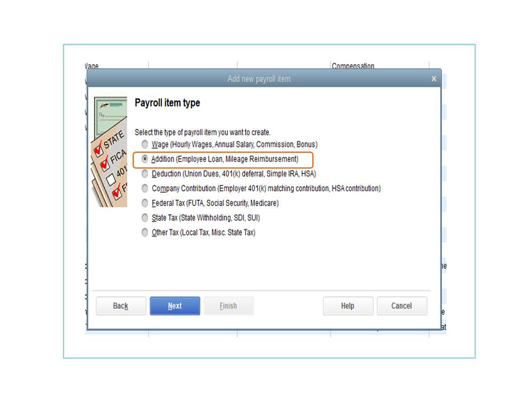Click the blue Next button

coord(175,306)
